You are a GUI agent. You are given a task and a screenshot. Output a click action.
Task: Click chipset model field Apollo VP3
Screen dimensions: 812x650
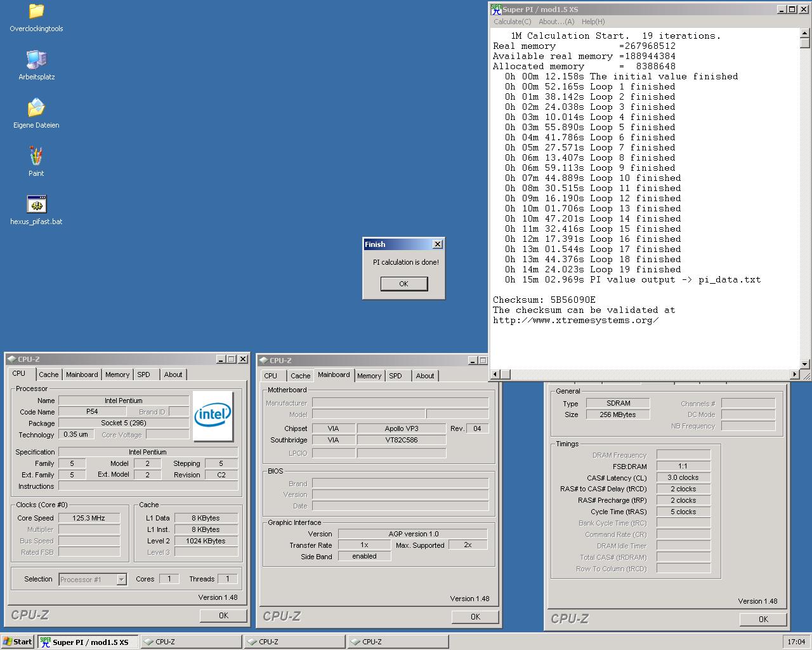point(402,428)
